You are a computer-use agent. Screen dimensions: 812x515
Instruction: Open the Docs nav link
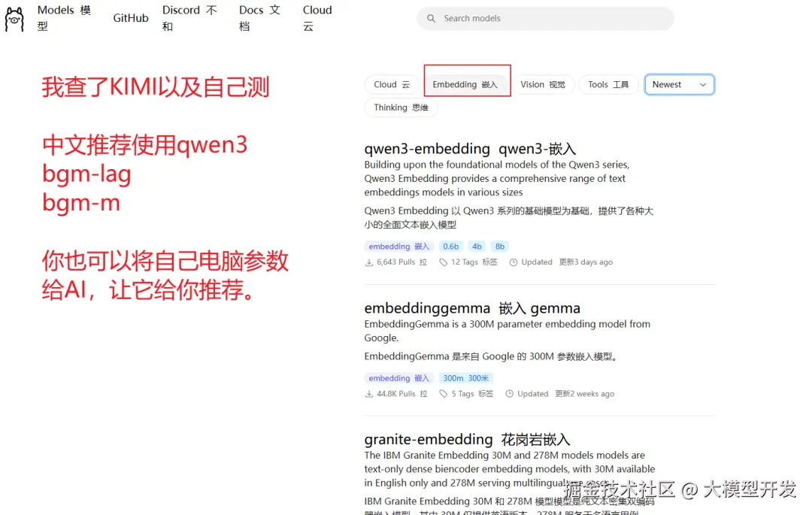(259, 18)
